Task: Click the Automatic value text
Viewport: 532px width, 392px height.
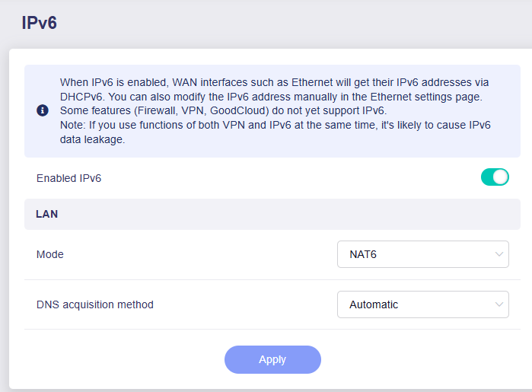Action: point(374,304)
